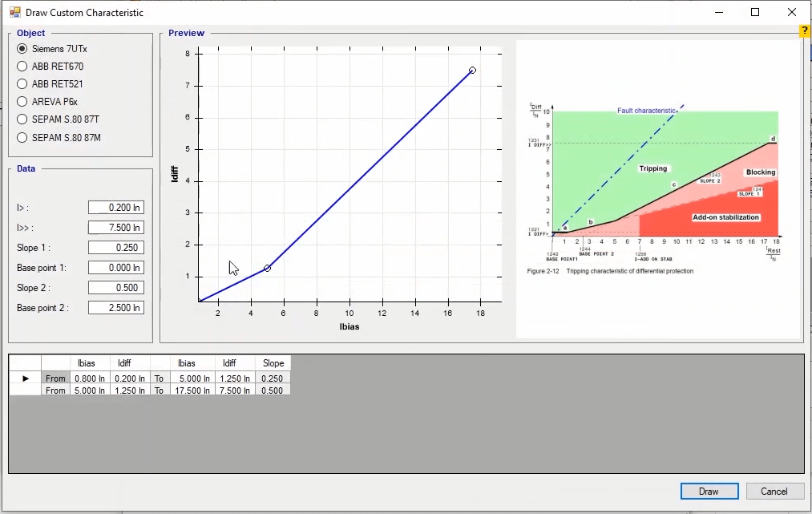Select the ABB RET670 option
812x514 pixels.
coord(22,67)
